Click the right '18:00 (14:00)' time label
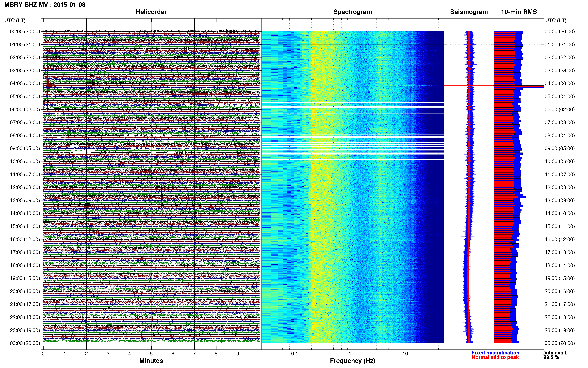This screenshot has width=588, height=368. 560,265
